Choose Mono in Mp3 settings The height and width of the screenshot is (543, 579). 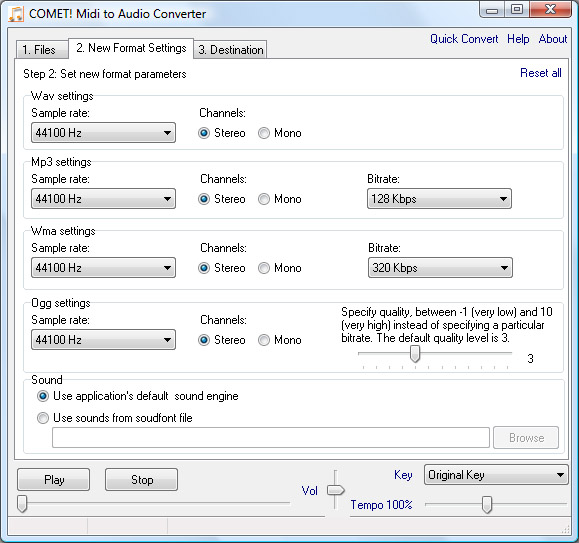pos(280,199)
